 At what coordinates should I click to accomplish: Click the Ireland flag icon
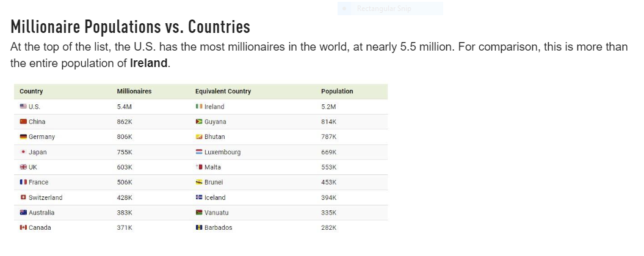coord(199,107)
